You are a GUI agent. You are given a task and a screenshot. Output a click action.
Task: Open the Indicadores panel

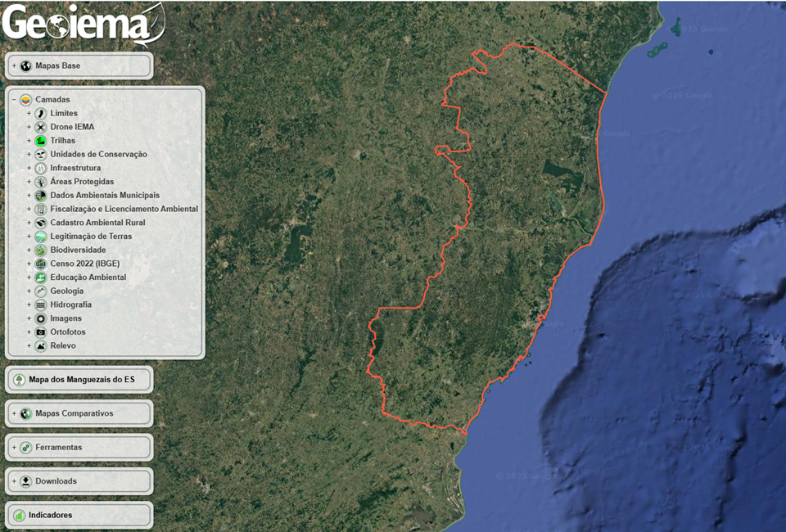50,516
